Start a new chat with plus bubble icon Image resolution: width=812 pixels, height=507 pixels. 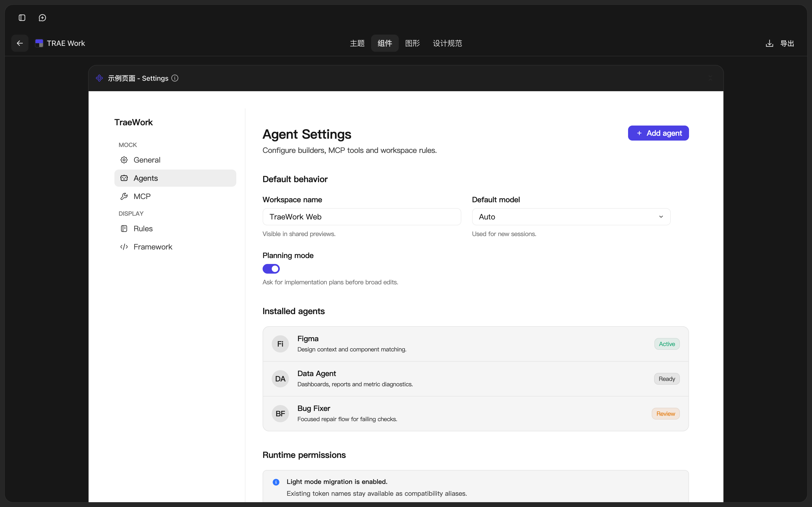click(42, 18)
